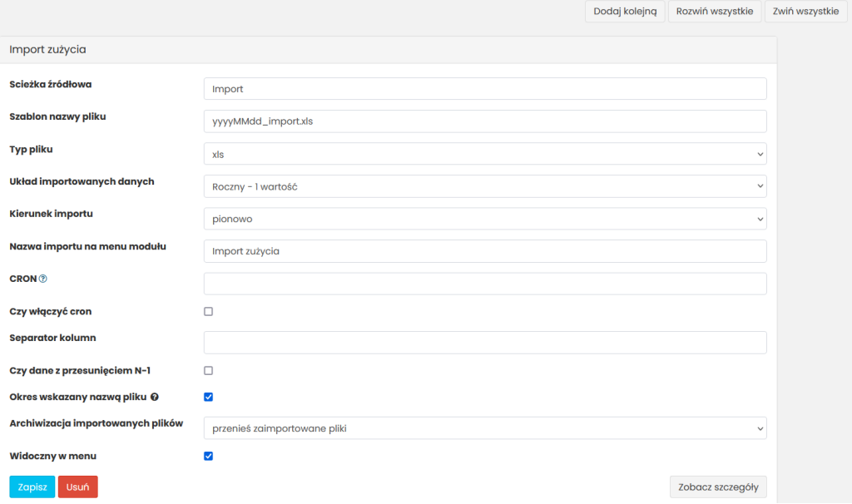Collapse the Import zużycia panel header
This screenshot has width=852, height=504.
tap(389, 50)
